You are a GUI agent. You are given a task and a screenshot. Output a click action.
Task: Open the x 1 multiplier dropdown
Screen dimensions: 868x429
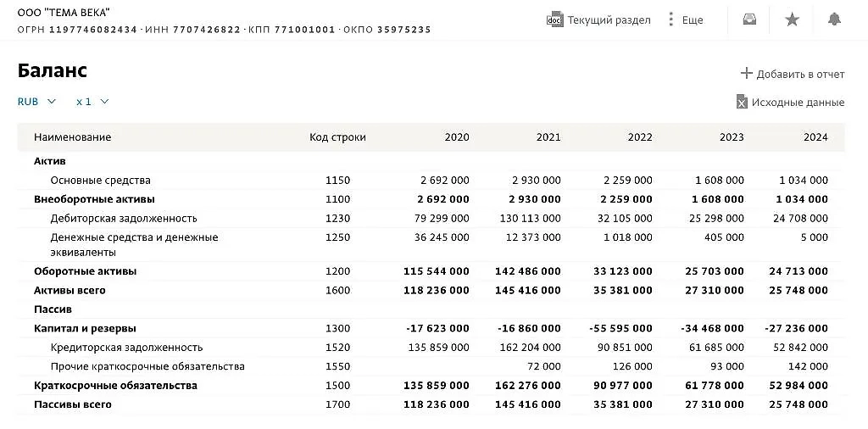point(92,102)
